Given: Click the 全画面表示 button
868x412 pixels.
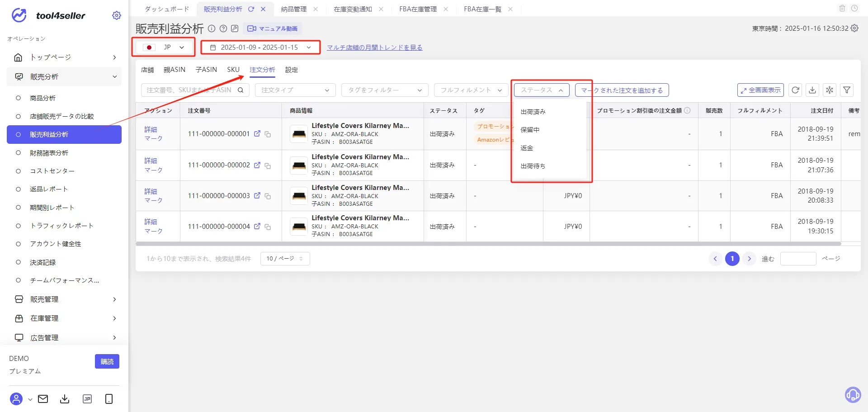Looking at the screenshot, I should pyautogui.click(x=760, y=90).
